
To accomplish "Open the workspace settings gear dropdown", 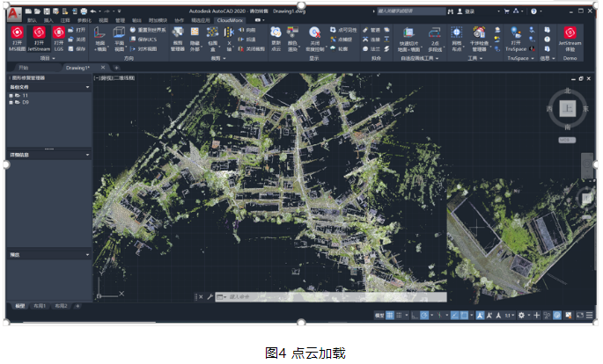I will [x=523, y=315].
